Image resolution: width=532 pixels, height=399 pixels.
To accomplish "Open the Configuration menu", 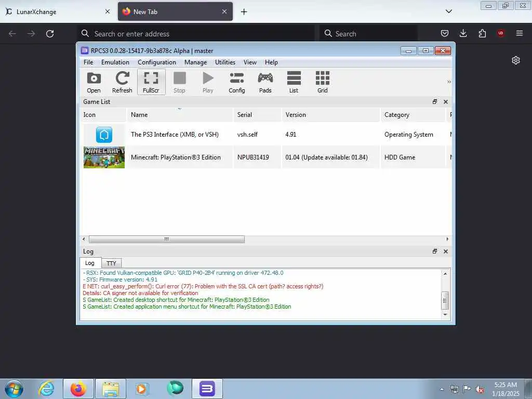I will point(157,62).
